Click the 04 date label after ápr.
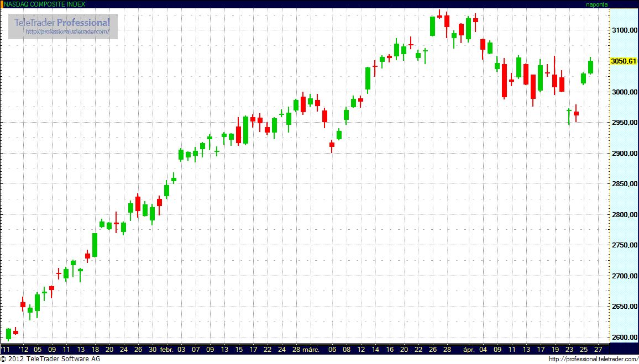Screen dimensions: 639x364 (x=483, y=349)
